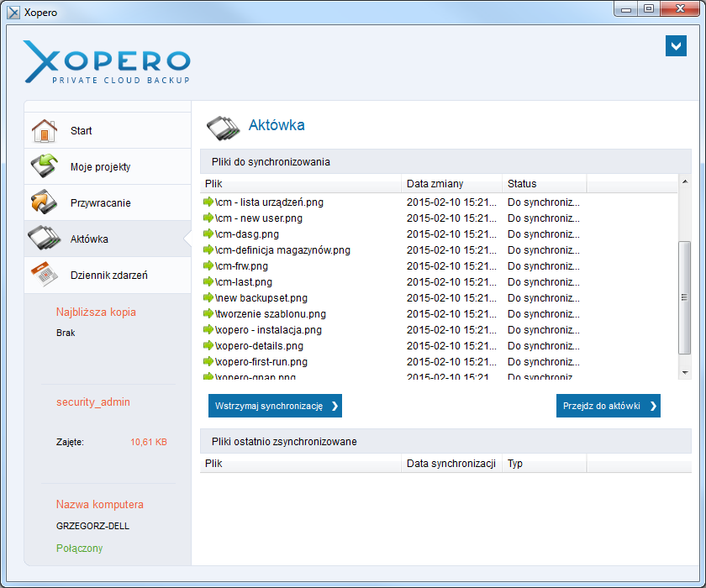Click the Połączony connection status
Screen dimensions: 706x588
click(79, 548)
